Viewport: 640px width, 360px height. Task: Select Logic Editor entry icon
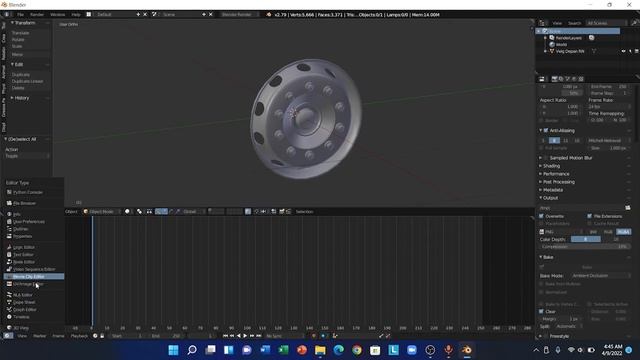tap(9, 247)
